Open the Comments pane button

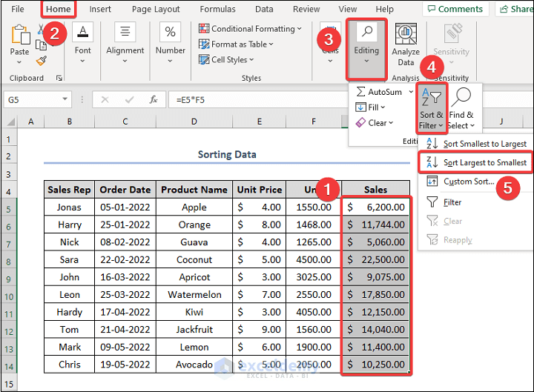pos(455,9)
